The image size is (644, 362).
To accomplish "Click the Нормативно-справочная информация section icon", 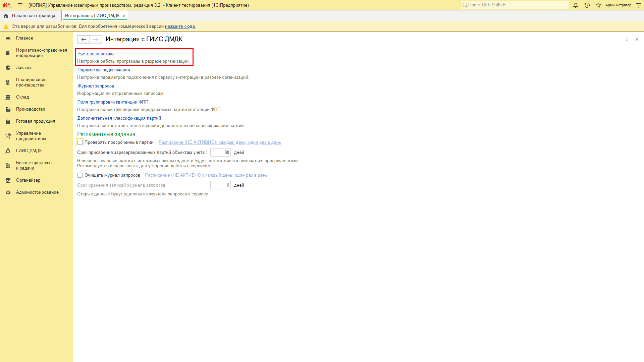I will (8, 53).
